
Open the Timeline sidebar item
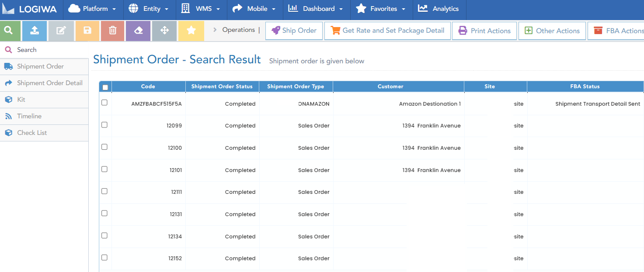29,116
